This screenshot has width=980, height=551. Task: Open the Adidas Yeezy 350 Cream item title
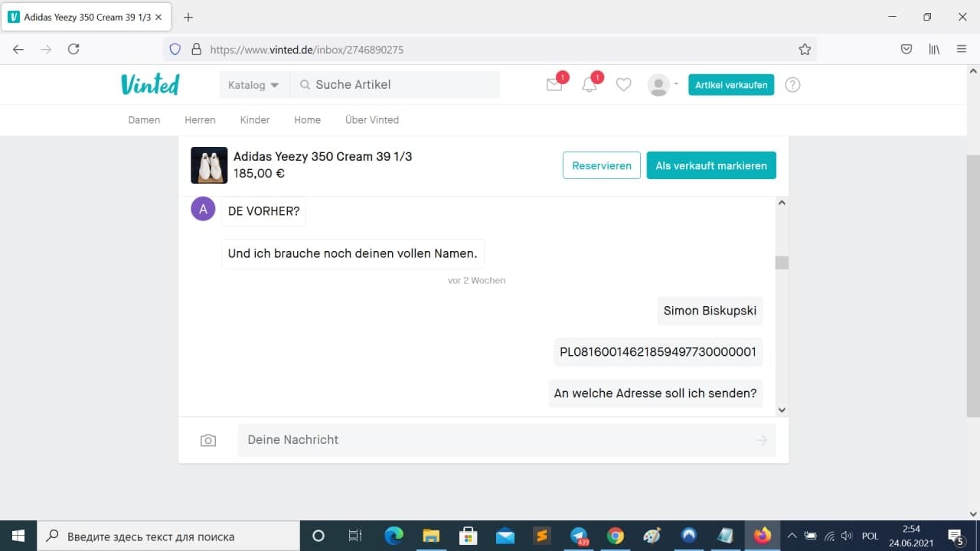point(323,157)
